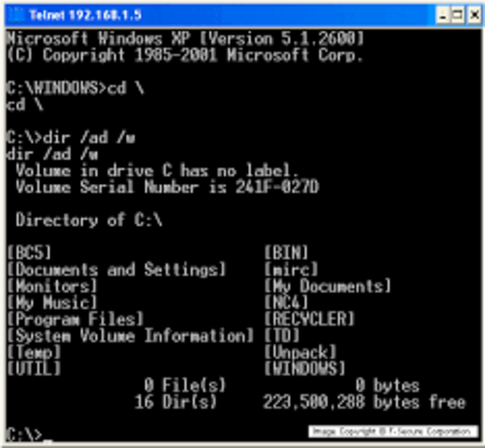The width and height of the screenshot is (485, 448).
Task: Click the [BC5] directory entry
Action: (29, 252)
